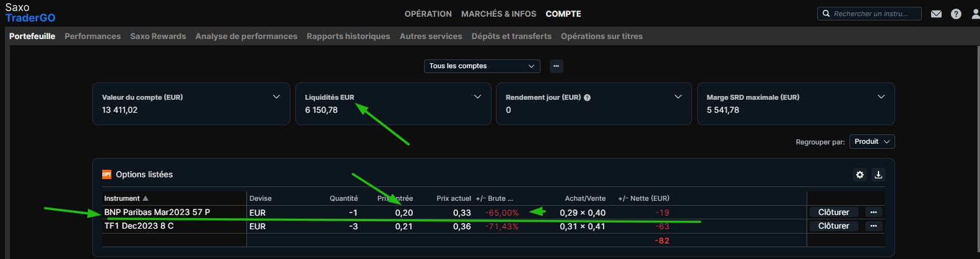Open more options beside account selector
This screenshot has height=259, width=980.
click(x=557, y=66)
